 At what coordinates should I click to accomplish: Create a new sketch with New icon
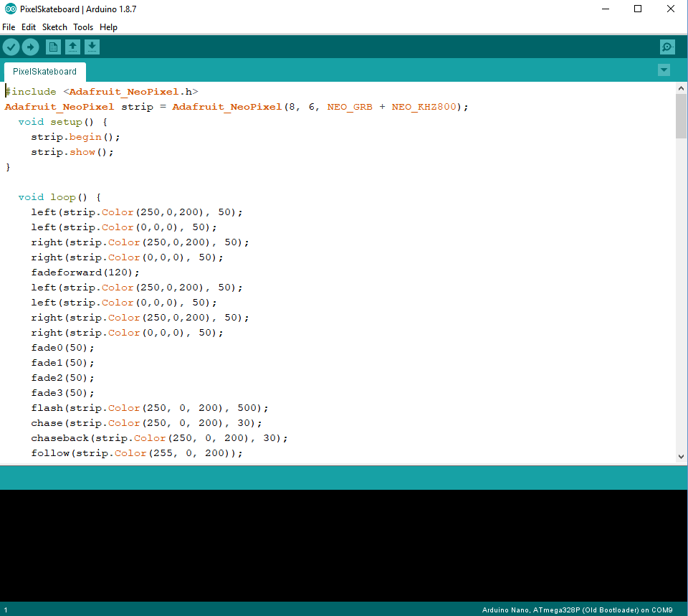(x=53, y=47)
